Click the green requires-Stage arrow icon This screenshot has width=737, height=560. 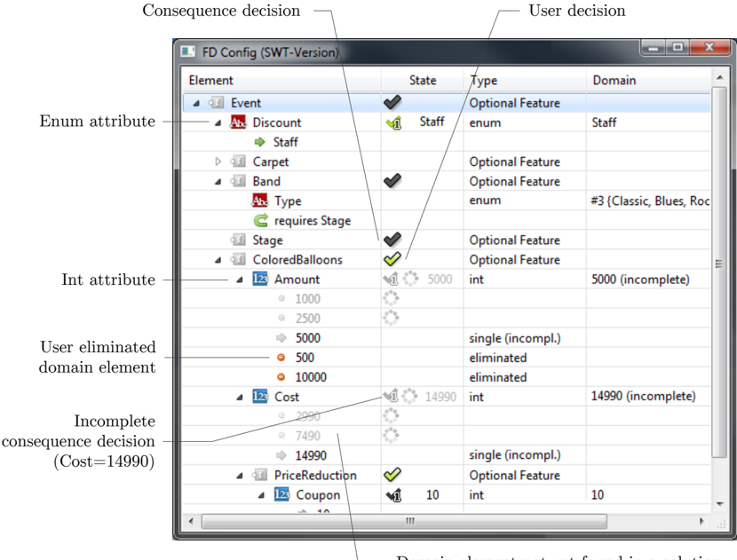(x=260, y=220)
